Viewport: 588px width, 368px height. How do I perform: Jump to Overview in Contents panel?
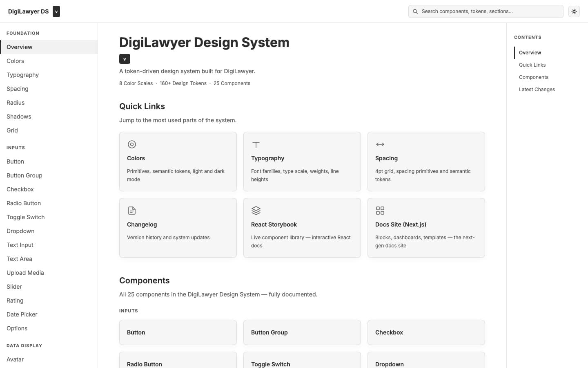[530, 53]
